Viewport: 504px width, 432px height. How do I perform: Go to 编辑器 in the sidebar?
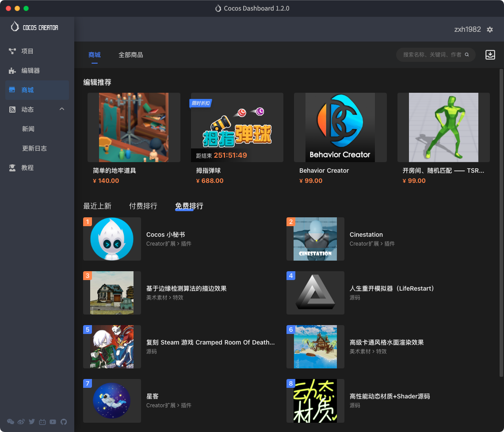pyautogui.click(x=31, y=71)
